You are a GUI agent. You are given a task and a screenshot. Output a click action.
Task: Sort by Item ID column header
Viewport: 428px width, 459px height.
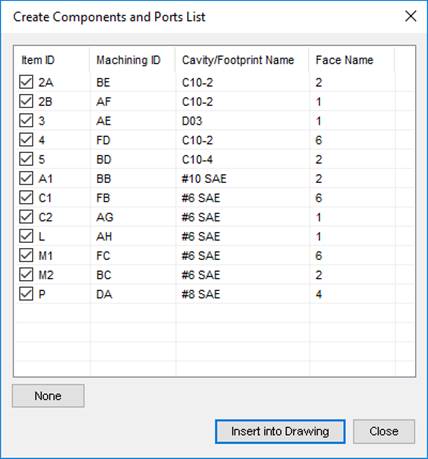coord(52,60)
